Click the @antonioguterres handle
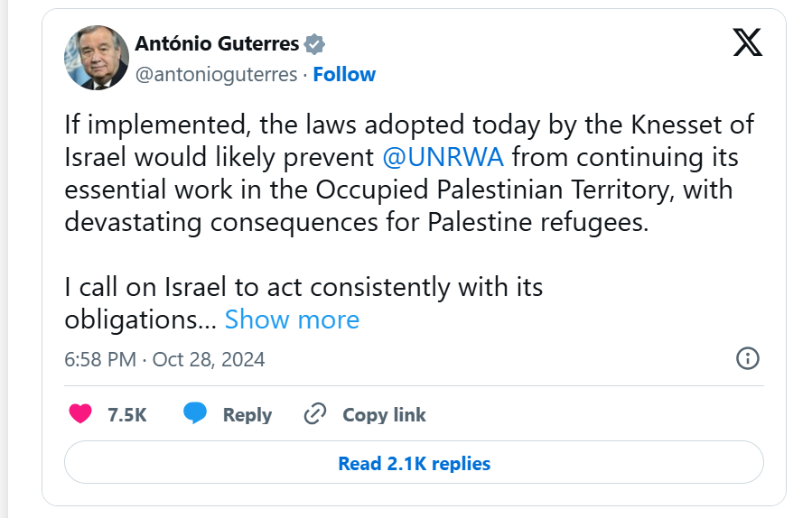The image size is (812, 518). (216, 74)
